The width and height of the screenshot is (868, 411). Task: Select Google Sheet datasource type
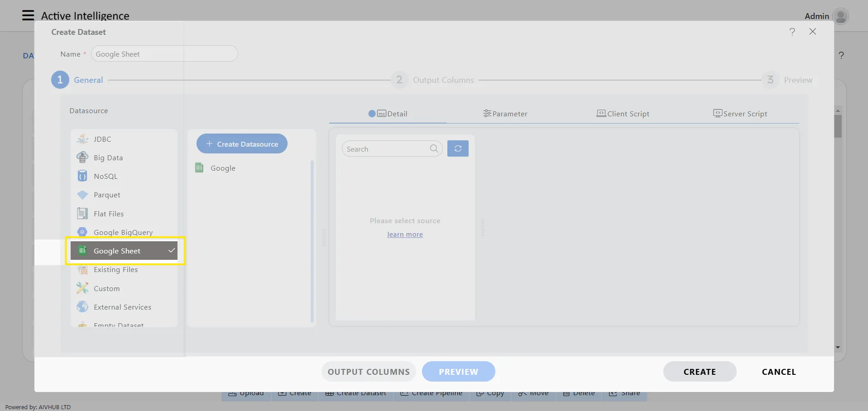124,251
